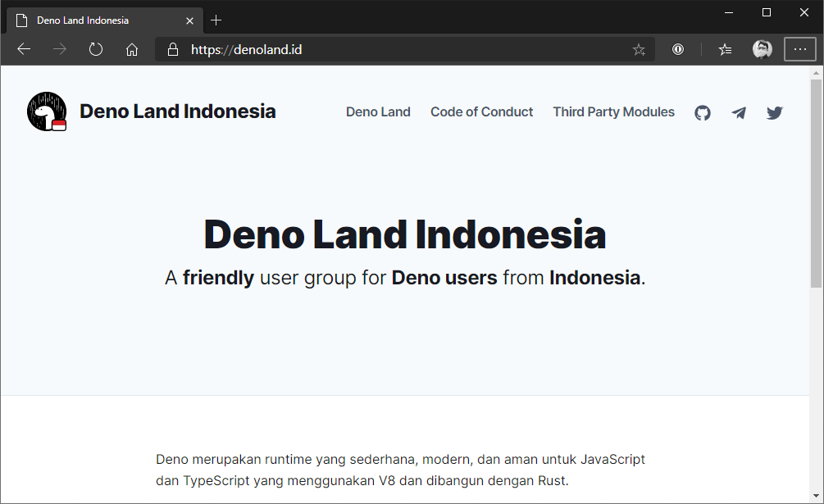Select the Deno Land Indonesia browser tab

(x=105, y=20)
